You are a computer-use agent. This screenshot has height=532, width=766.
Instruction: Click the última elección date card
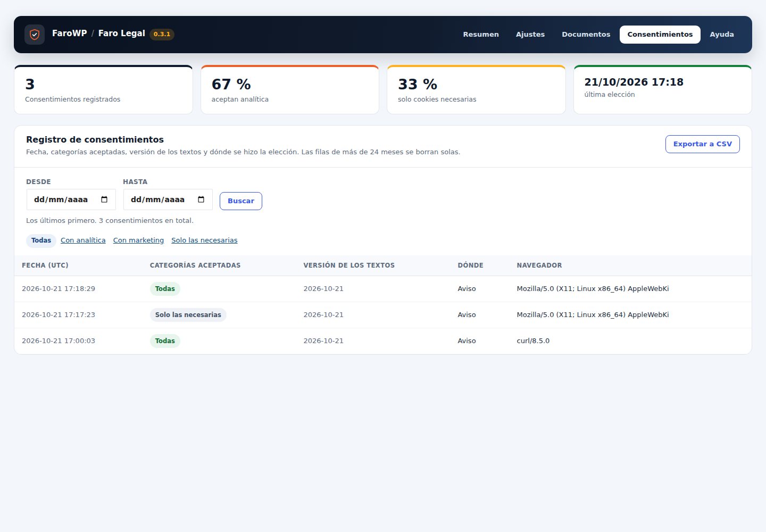(663, 89)
